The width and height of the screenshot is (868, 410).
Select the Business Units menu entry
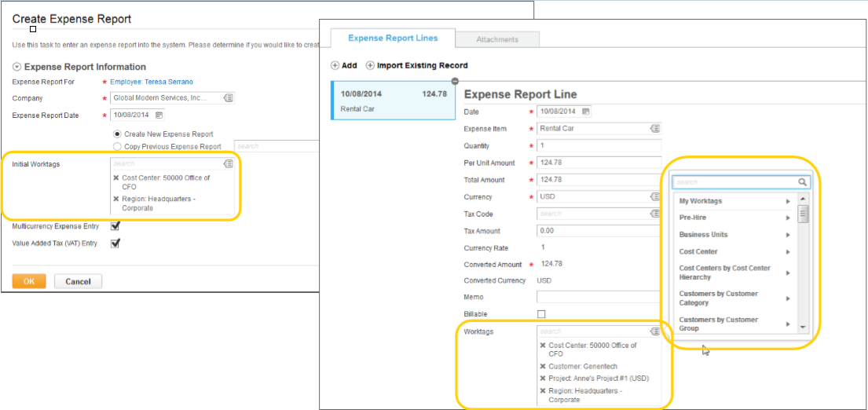tap(734, 235)
